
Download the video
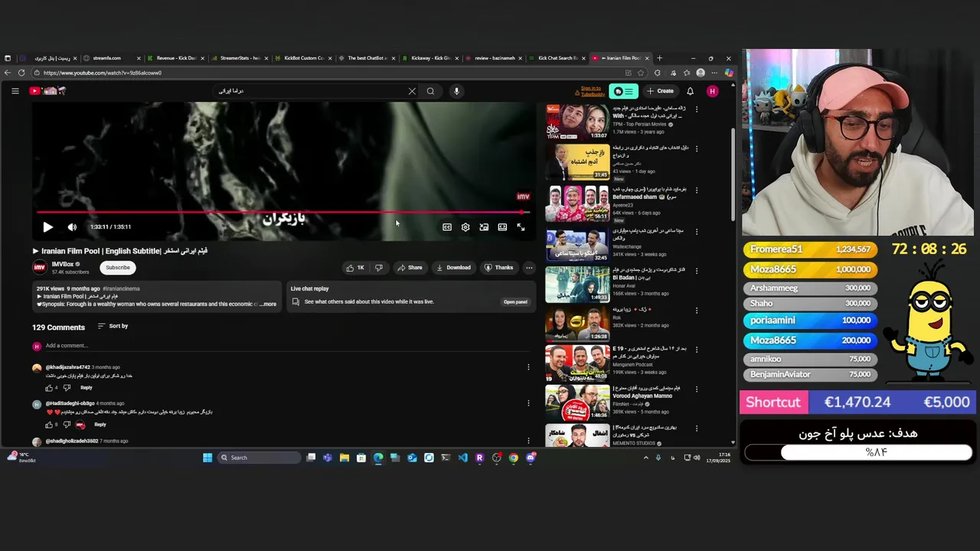(453, 268)
